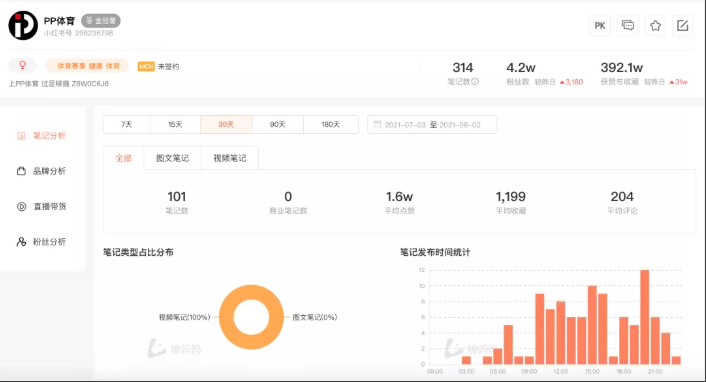Click the 392.1w likes and favorites value
Viewport: 706px width, 382px height.
(622, 68)
